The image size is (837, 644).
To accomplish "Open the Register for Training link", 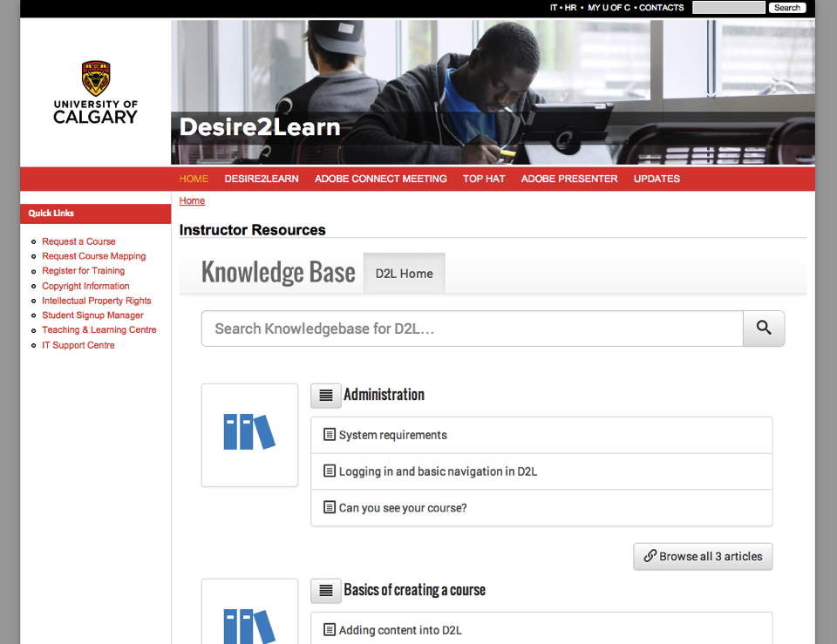I will (x=83, y=271).
